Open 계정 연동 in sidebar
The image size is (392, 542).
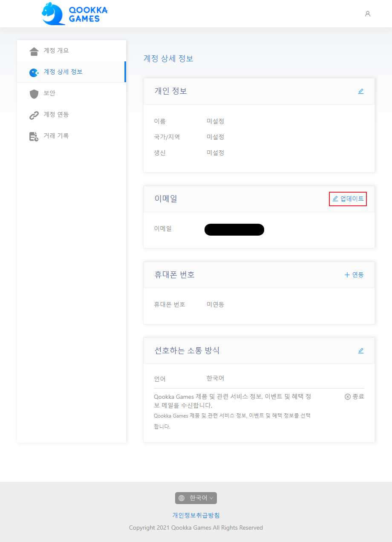[72, 115]
